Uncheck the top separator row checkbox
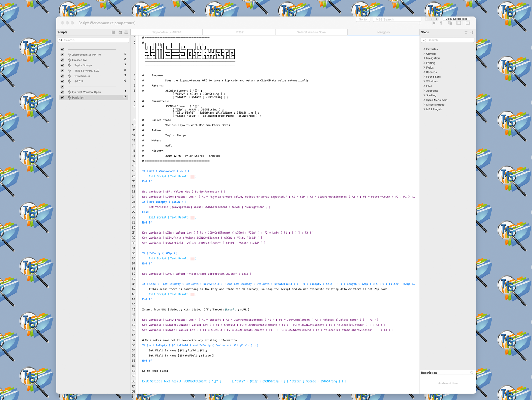This screenshot has width=532, height=400. pyautogui.click(x=62, y=49)
